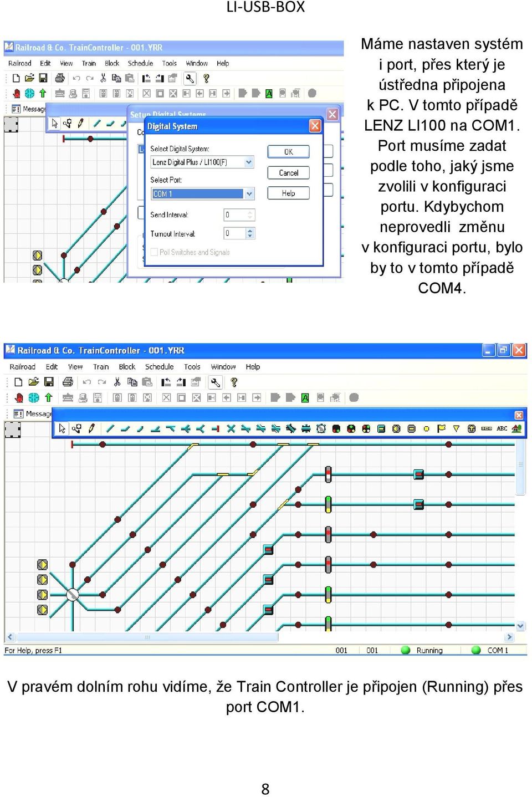
Task: Click the green A icon in the lower window toolbar
Action: click(x=305, y=397)
